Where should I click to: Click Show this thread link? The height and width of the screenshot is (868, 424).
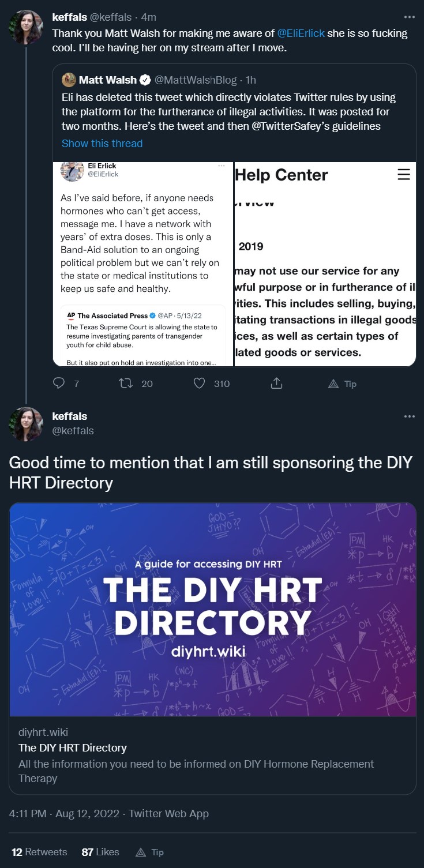tap(102, 144)
